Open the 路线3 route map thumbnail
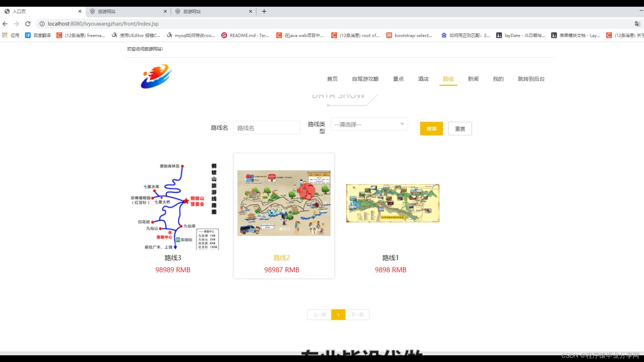This screenshot has width=644, height=362. point(174,206)
